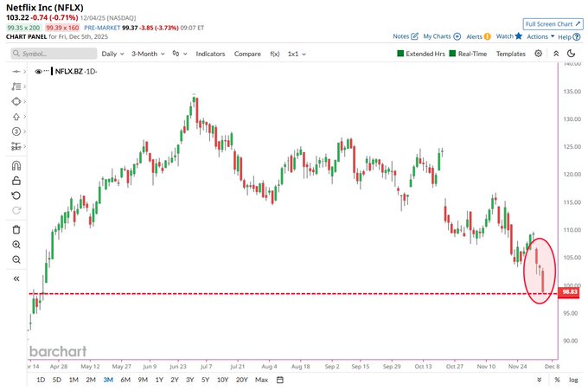
Task: Choose the shapes drawing tool
Action: click(x=16, y=101)
